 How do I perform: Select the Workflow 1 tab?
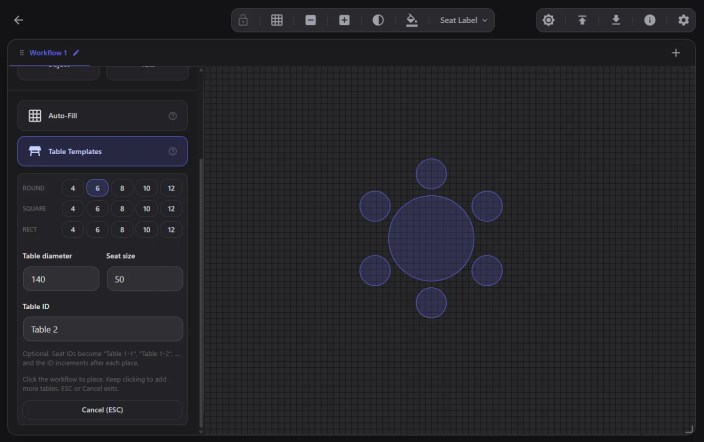[48, 53]
